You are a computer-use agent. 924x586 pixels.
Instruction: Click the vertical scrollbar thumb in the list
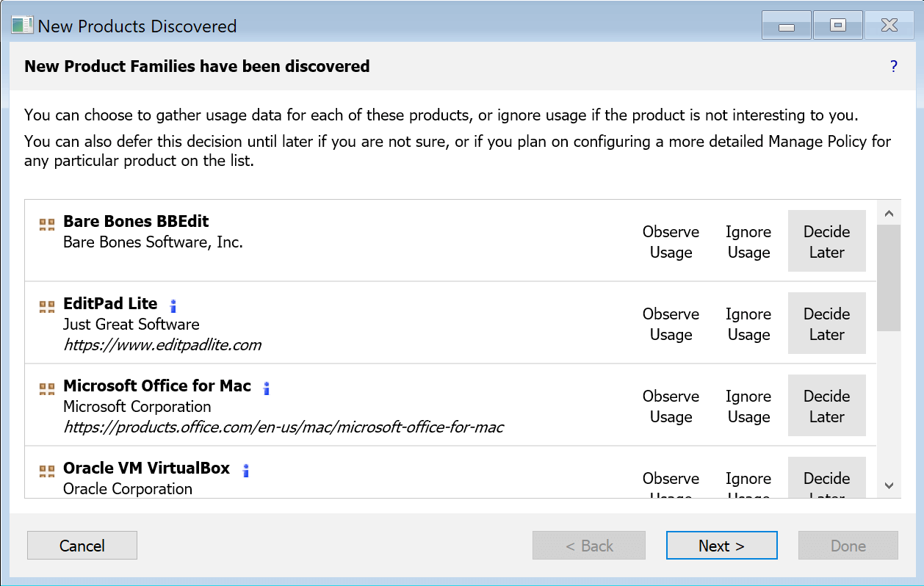click(889, 278)
